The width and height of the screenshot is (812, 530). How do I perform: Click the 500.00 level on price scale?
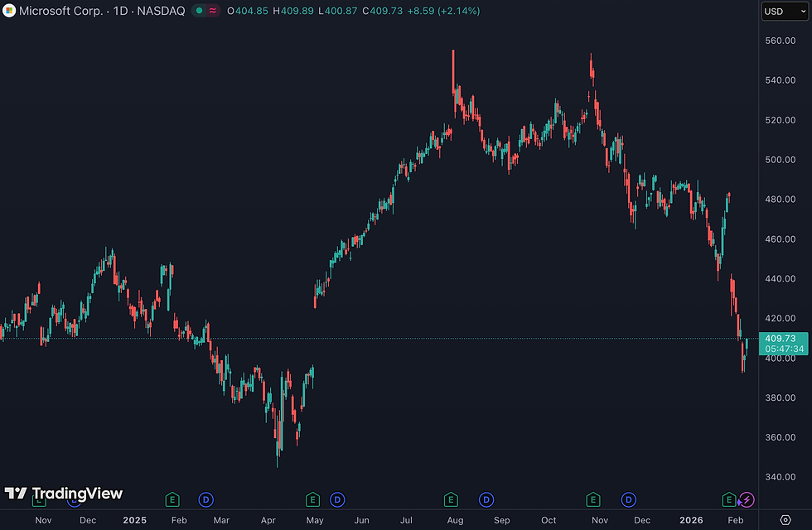(x=781, y=160)
